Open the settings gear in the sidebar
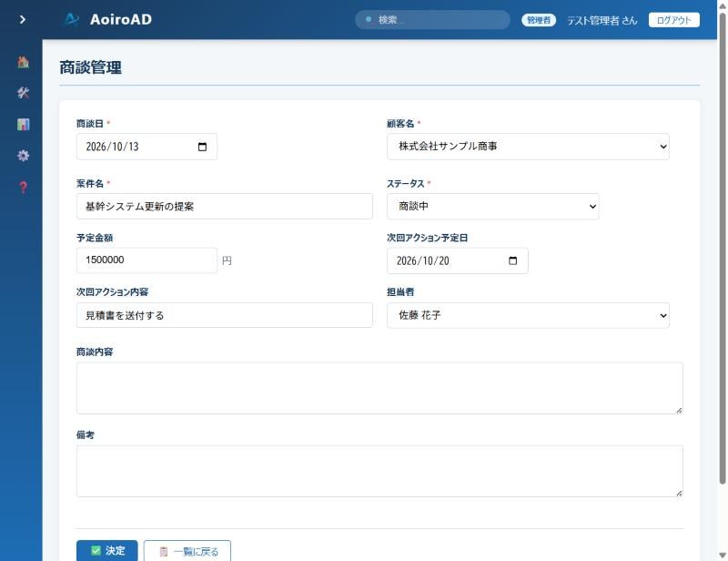The width and height of the screenshot is (728, 561). [x=23, y=155]
